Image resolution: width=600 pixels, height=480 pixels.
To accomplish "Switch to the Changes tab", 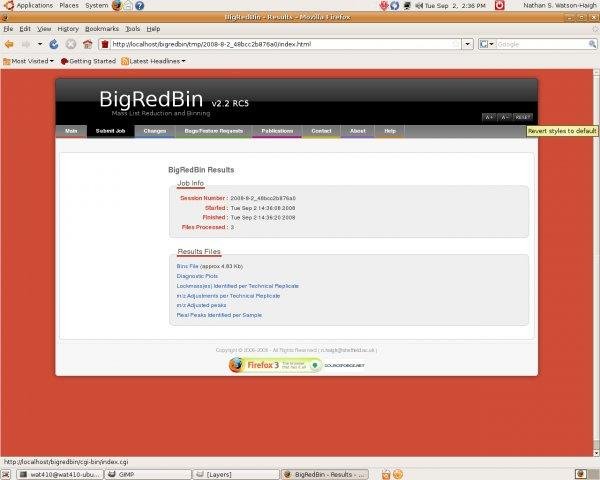I will click(x=155, y=131).
